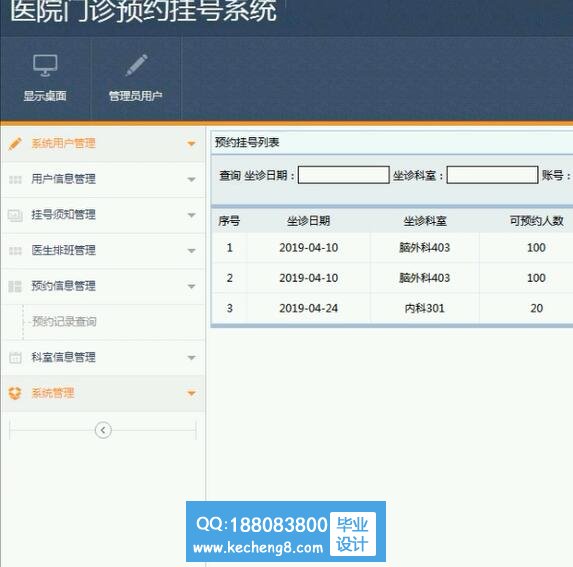Collapse the sidebar with the round chevron button
Image resolution: width=573 pixels, height=567 pixels.
pyautogui.click(x=103, y=430)
